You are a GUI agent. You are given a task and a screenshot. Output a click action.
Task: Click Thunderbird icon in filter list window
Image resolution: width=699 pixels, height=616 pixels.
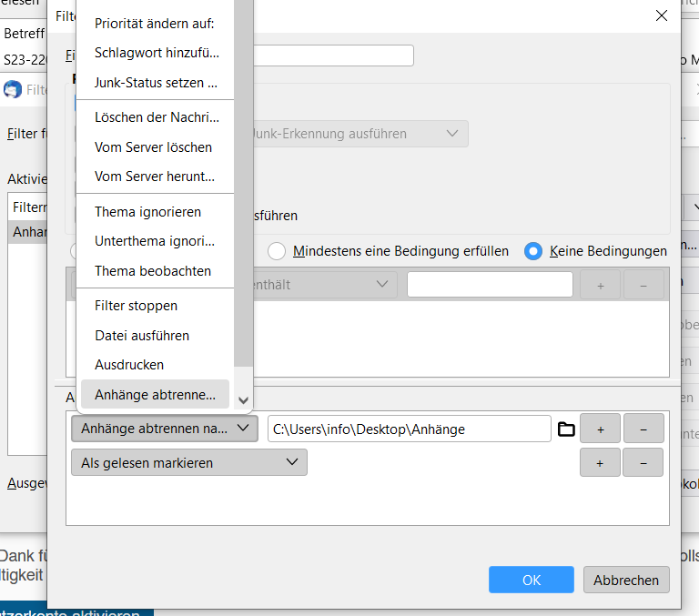coord(13,89)
